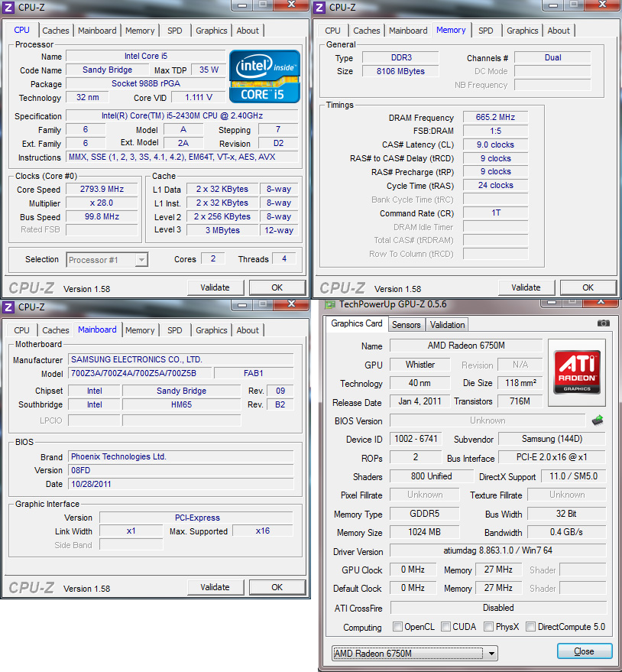Viewport: 622px width, 672px height.
Task: Open About tab in the CPU window
Action: click(248, 31)
